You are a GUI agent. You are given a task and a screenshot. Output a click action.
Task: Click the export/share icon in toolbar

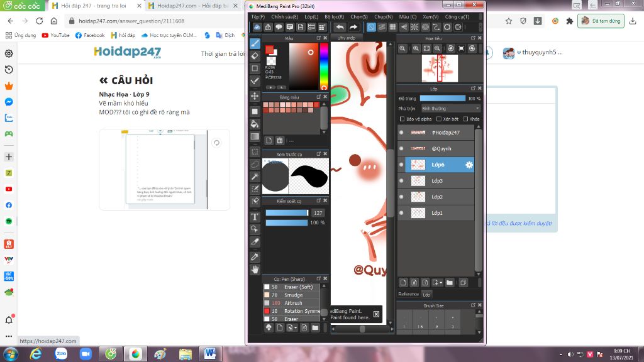point(268,27)
